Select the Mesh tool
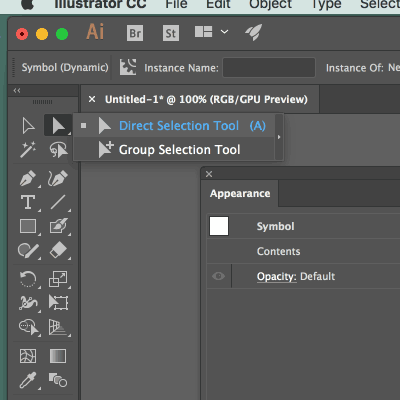 point(28,356)
